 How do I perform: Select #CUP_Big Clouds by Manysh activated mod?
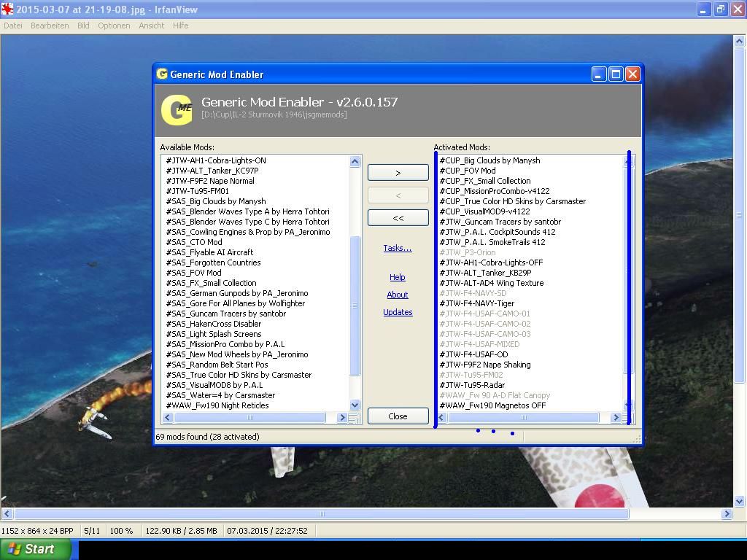[489, 160]
